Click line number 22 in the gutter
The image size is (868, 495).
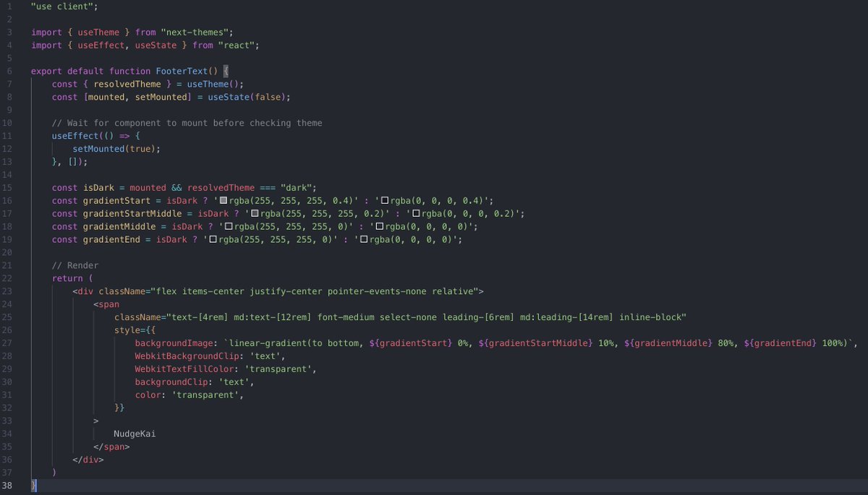[10, 277]
